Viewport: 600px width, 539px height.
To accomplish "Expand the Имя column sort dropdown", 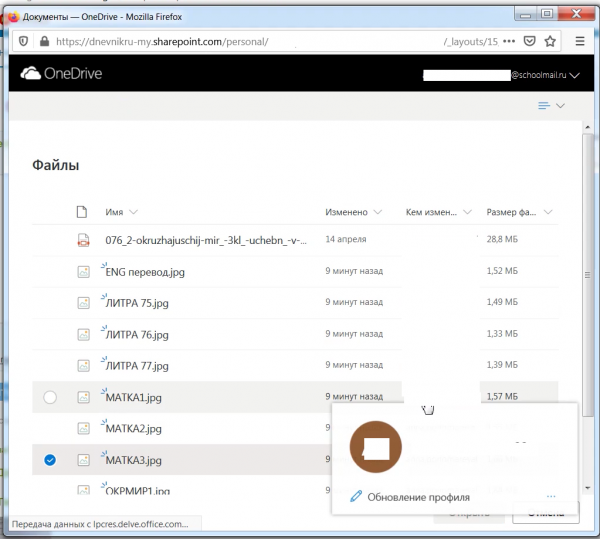I will click(x=133, y=212).
